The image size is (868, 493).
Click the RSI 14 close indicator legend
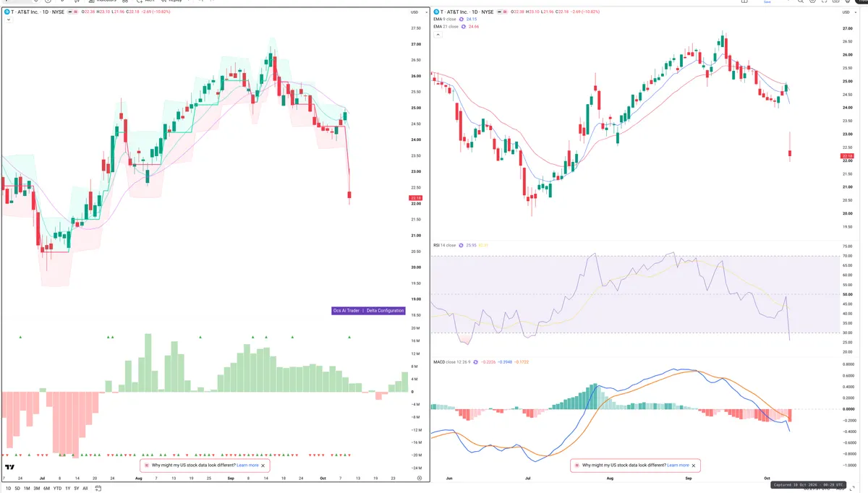click(443, 245)
